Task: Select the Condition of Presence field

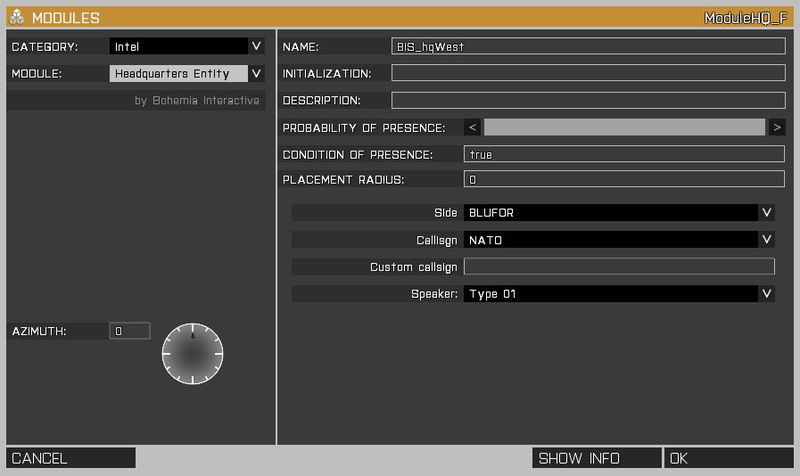Action: [624, 154]
